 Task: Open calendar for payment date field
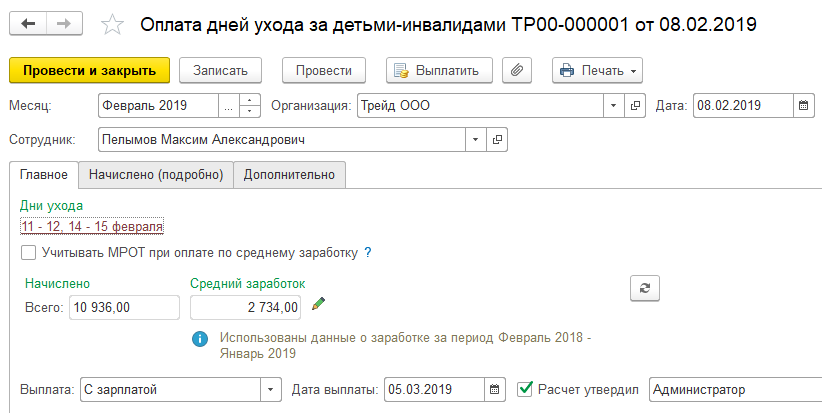[x=495, y=389]
